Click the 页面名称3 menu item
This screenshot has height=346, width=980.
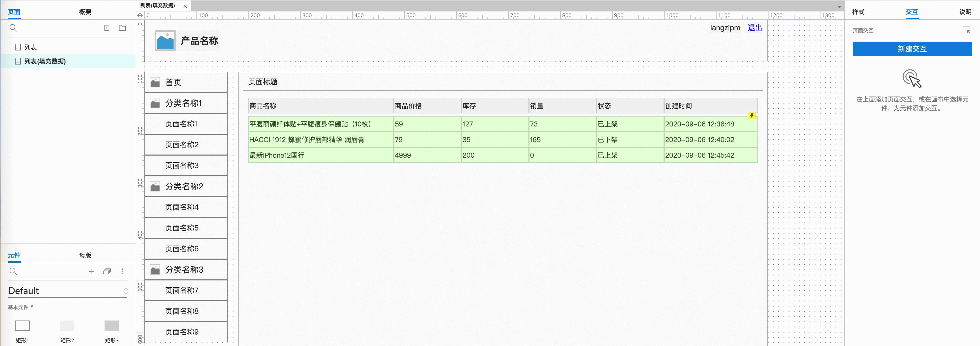tap(186, 165)
